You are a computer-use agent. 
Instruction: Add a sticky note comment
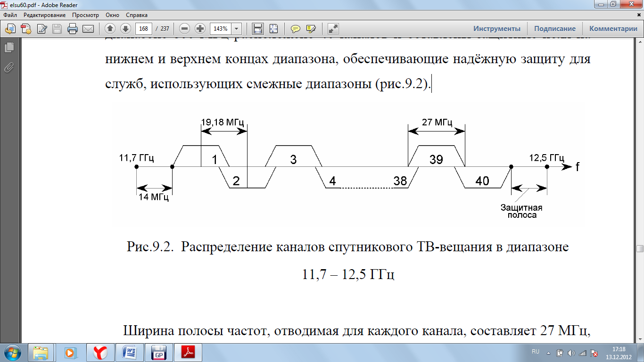click(x=296, y=29)
